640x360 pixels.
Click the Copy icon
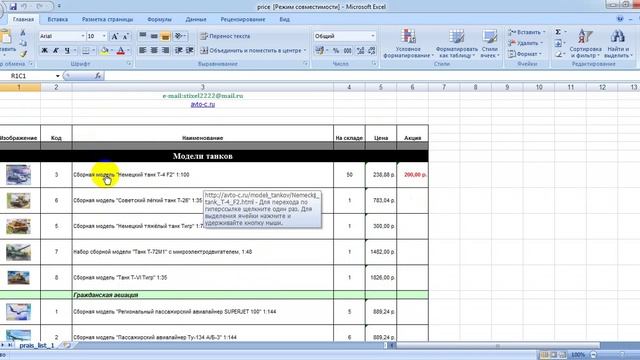click(23, 43)
